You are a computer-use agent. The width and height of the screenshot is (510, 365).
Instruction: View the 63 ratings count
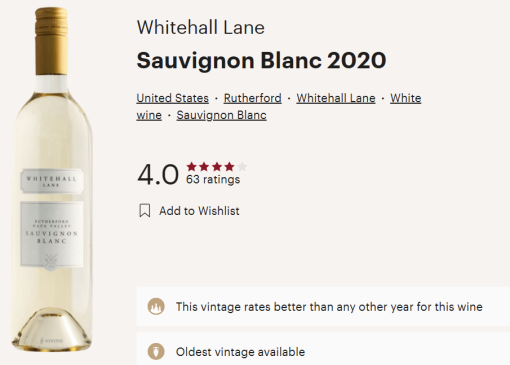pyautogui.click(x=213, y=179)
